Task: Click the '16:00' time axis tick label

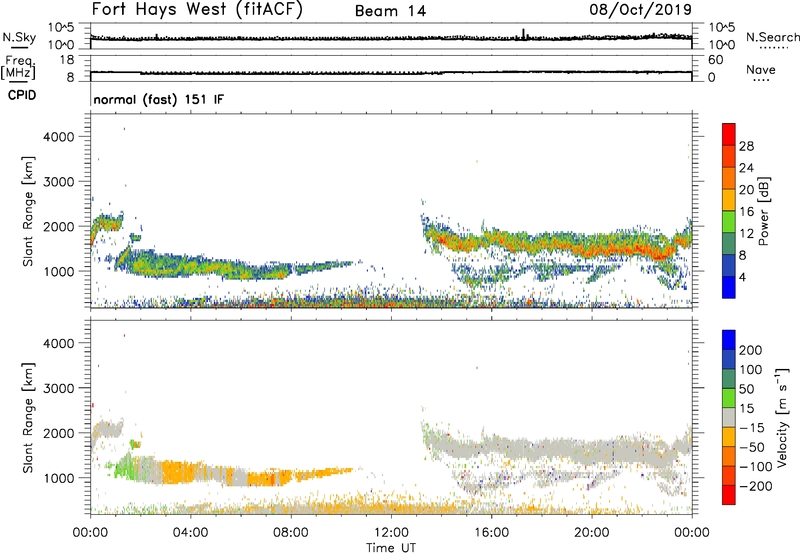Action: 491,533
